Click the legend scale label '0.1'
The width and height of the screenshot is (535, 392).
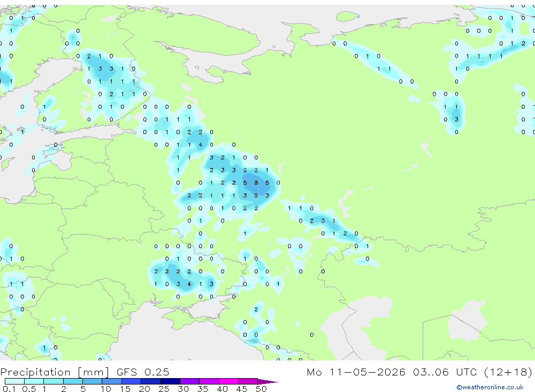[9, 389]
